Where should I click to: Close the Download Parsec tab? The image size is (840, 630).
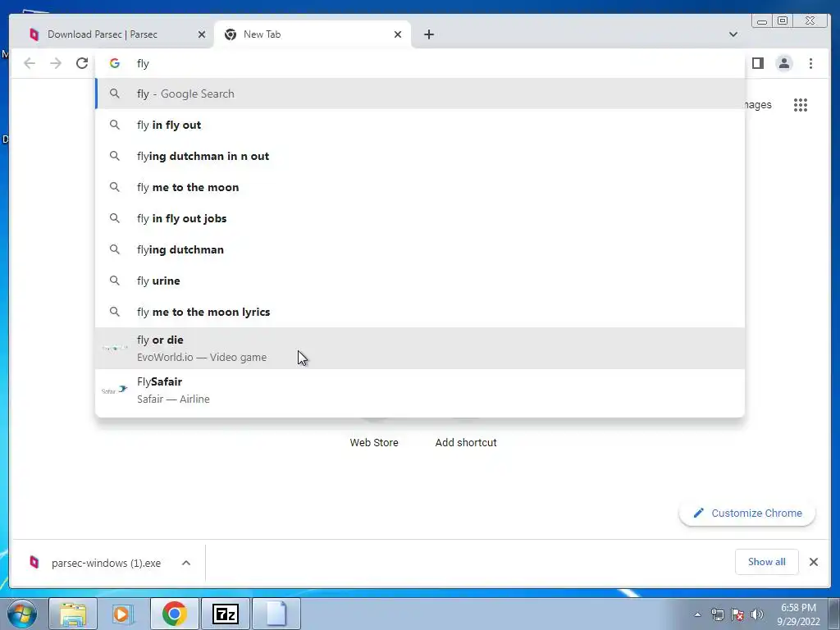point(202,34)
